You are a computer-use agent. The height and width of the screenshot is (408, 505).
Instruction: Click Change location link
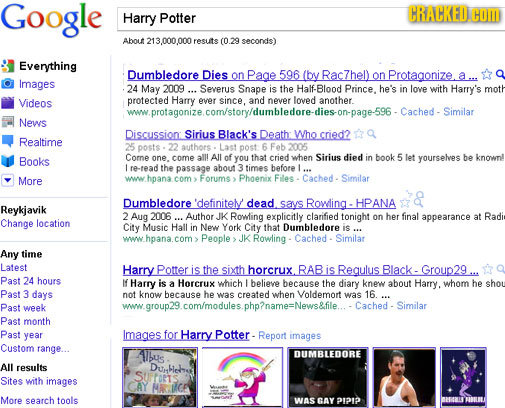point(35,223)
